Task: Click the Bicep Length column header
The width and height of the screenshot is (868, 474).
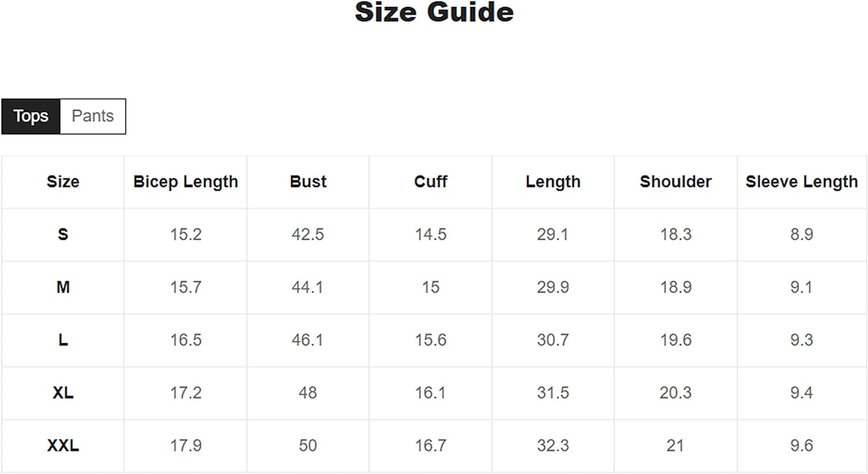Action: (x=185, y=182)
